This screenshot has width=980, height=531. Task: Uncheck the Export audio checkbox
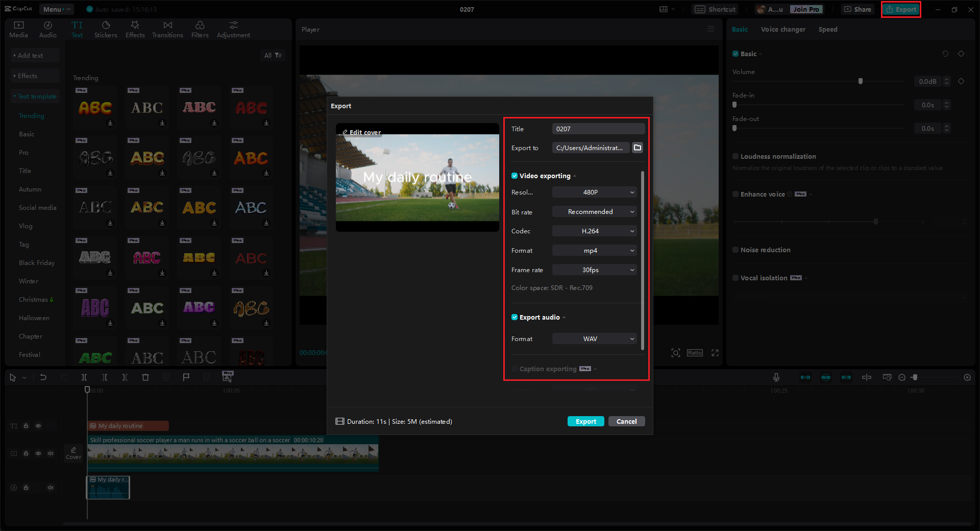514,317
